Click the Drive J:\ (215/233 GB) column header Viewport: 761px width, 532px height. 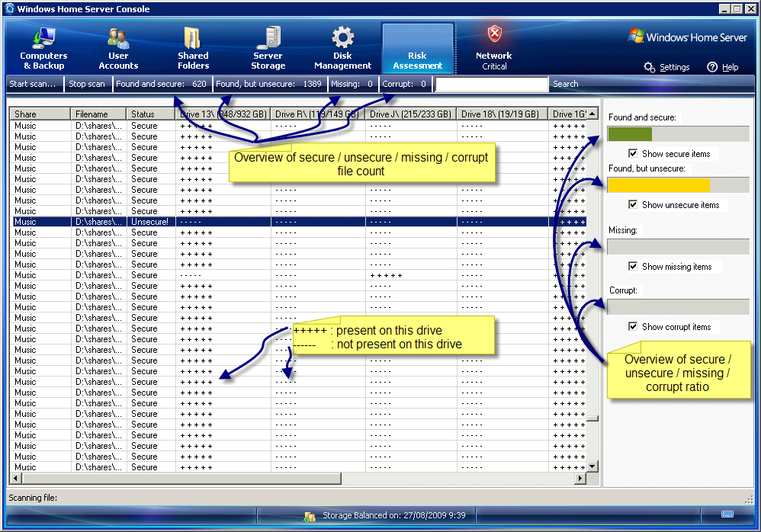pyautogui.click(x=410, y=114)
